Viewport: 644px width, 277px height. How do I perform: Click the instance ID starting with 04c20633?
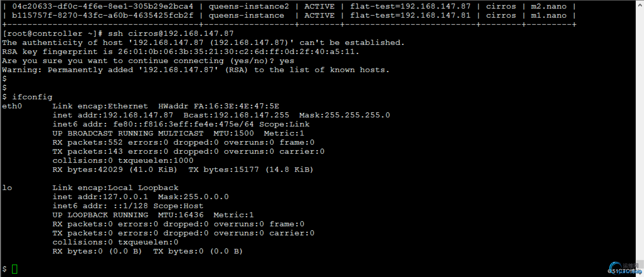[103, 6]
